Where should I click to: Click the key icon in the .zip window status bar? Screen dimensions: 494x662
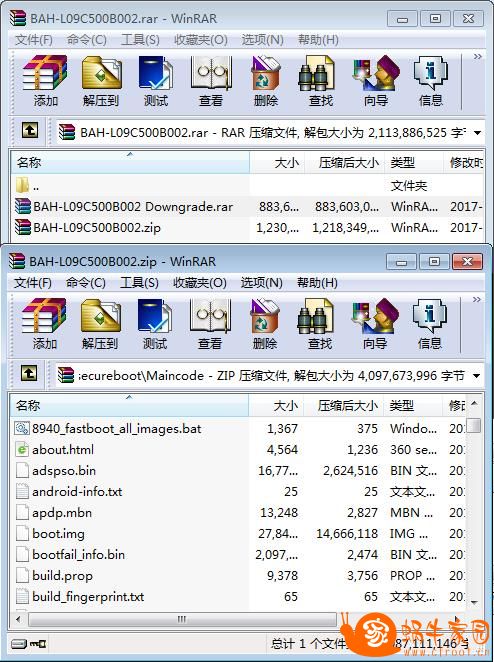[x=38, y=644]
